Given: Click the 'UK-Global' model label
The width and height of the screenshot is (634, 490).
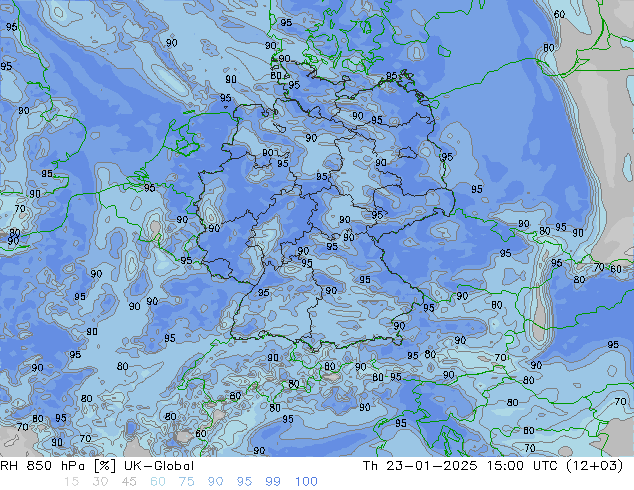Looking at the screenshot, I should pyautogui.click(x=159, y=466).
